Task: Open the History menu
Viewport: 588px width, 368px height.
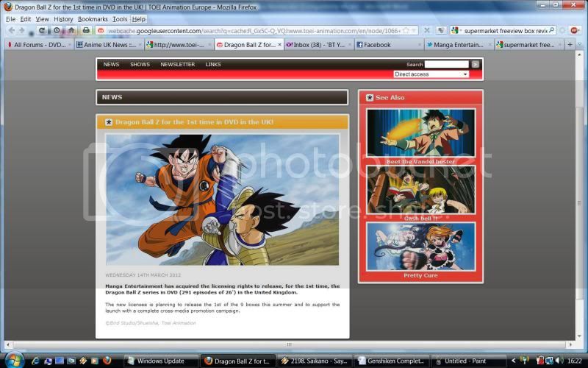Action: (x=63, y=19)
